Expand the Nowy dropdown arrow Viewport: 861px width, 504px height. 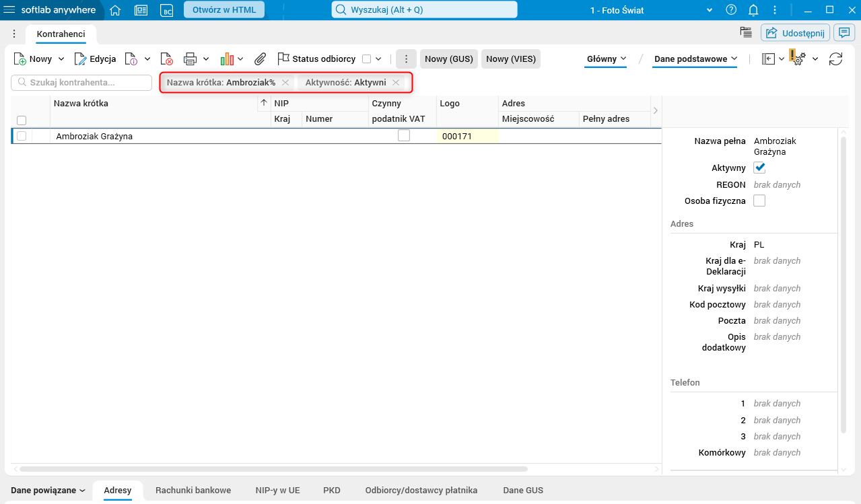click(61, 59)
